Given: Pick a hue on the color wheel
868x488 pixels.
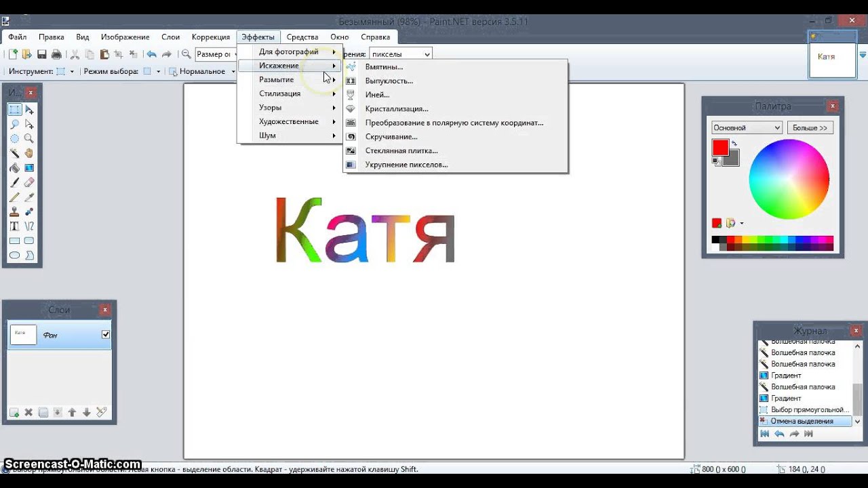Looking at the screenshot, I should point(789,180).
